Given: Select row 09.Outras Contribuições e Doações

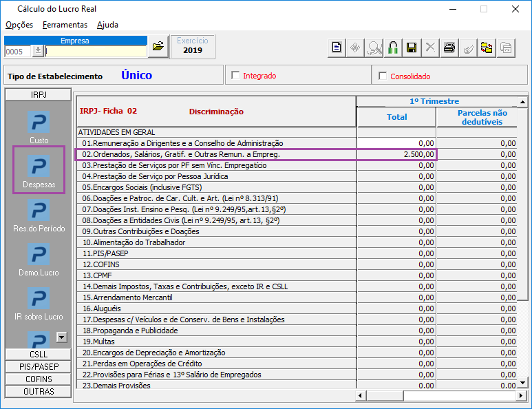Looking at the screenshot, I should pos(217,231).
